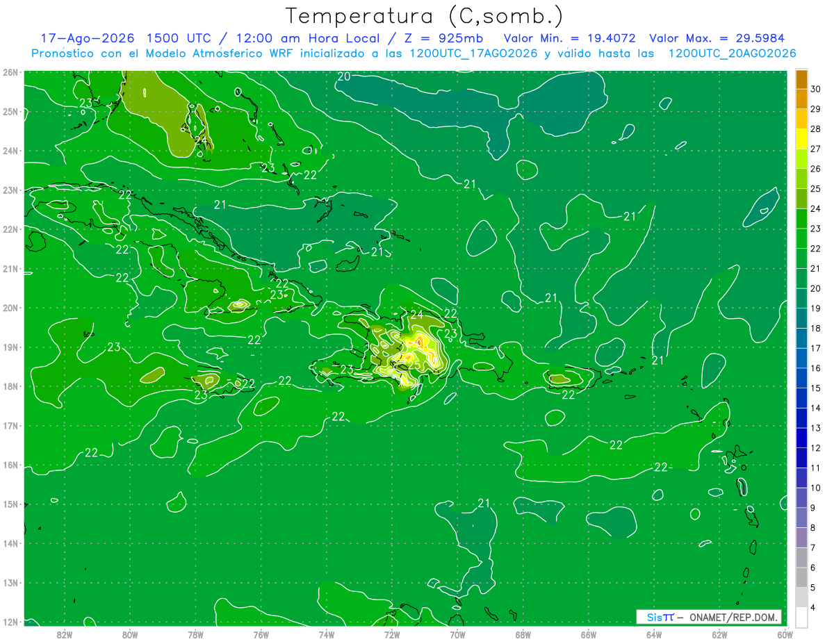Screen dimensions: 834x644
Task: Click the "74W" longitude label
Action: tap(327, 634)
